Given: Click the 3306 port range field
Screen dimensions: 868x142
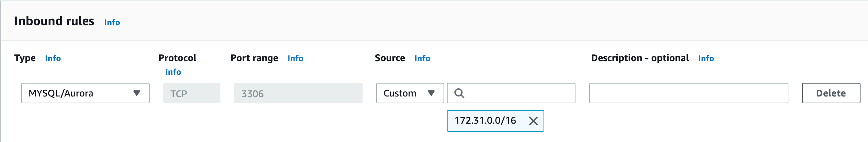Looking at the screenshot, I should tap(298, 93).
